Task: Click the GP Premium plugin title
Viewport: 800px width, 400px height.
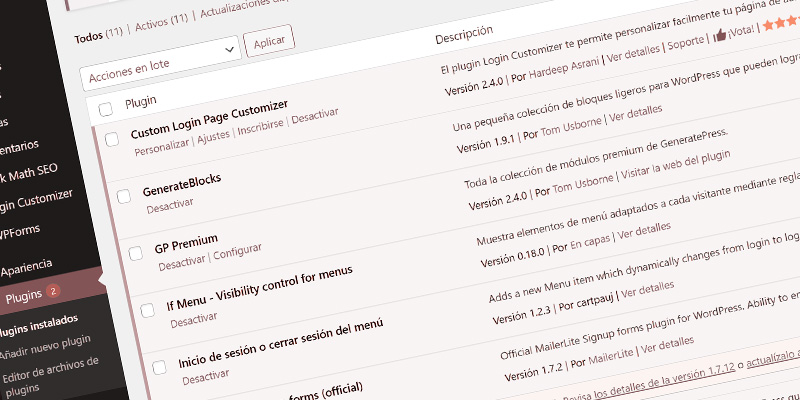Action: click(x=186, y=243)
